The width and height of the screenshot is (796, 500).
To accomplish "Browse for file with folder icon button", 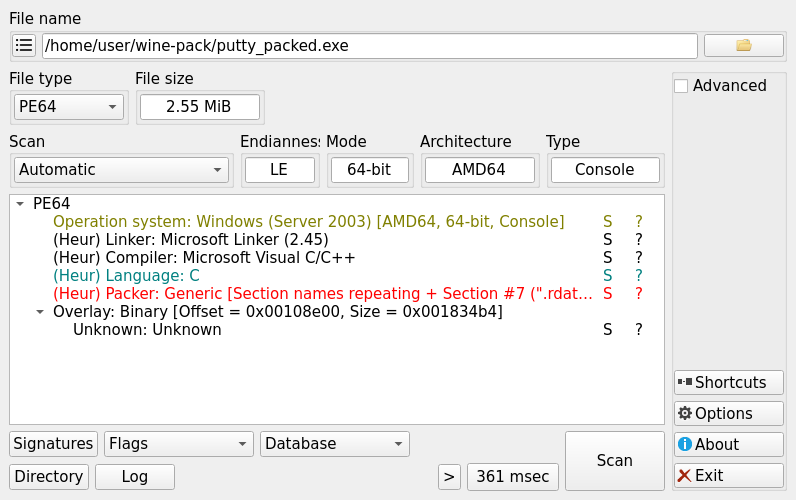I will click(x=744, y=46).
